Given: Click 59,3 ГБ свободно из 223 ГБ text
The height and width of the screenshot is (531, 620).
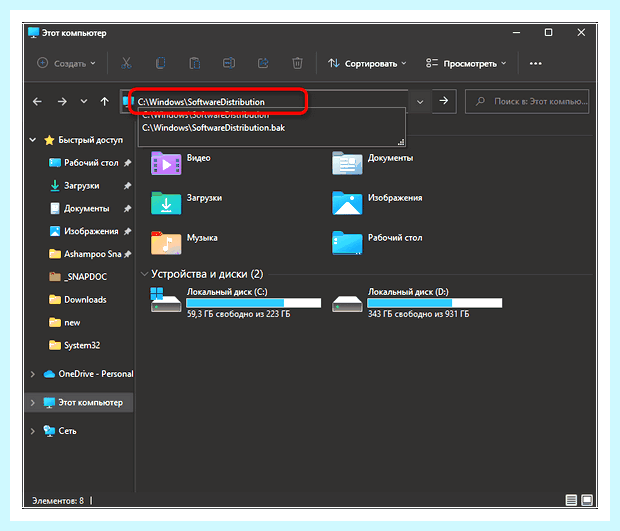Looking at the screenshot, I should click(238, 314).
